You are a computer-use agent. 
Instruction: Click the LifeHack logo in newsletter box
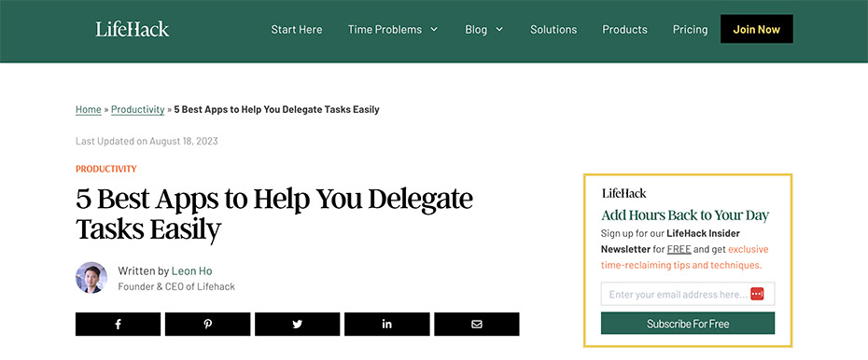click(623, 194)
